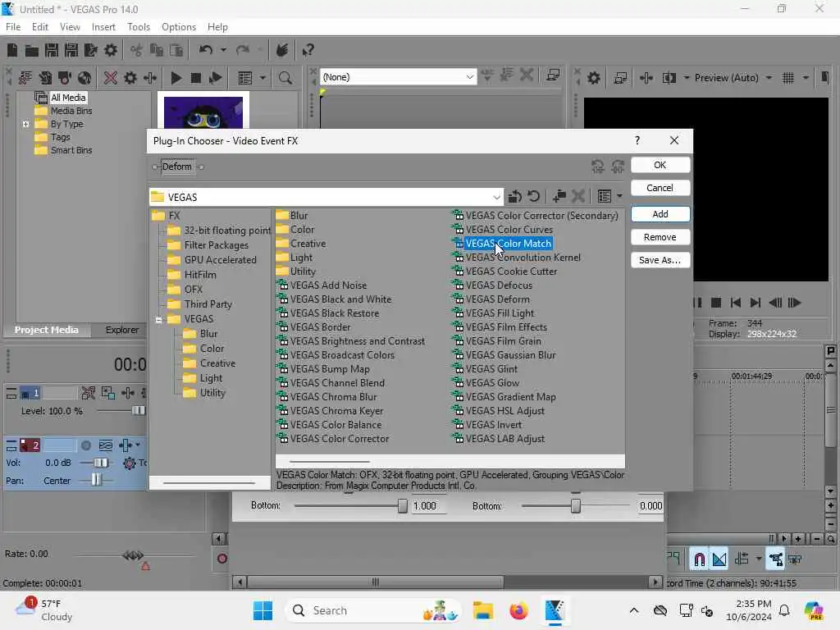Start preview with Project Media play icon
Image resolution: width=840 pixels, height=630 pixels.
click(x=176, y=78)
